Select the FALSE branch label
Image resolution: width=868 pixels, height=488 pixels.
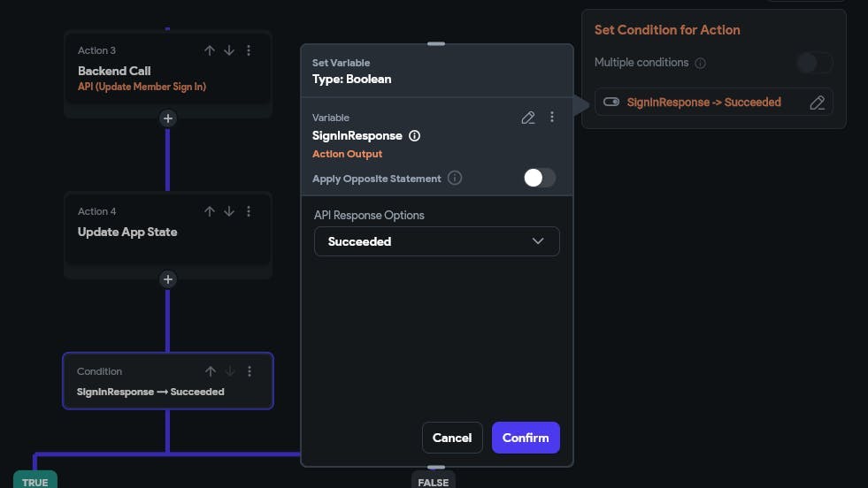click(434, 480)
